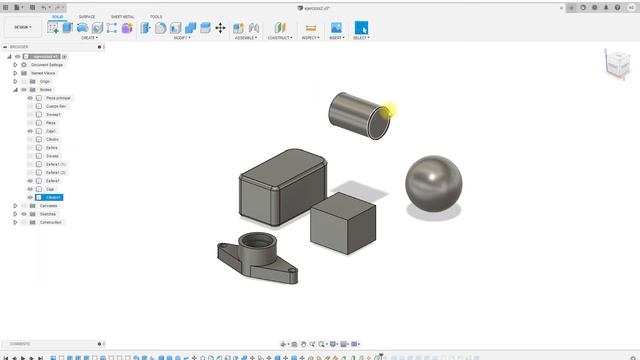Open the Design workspace dropdown
Viewport: 640px width, 360px height.
(23, 27)
